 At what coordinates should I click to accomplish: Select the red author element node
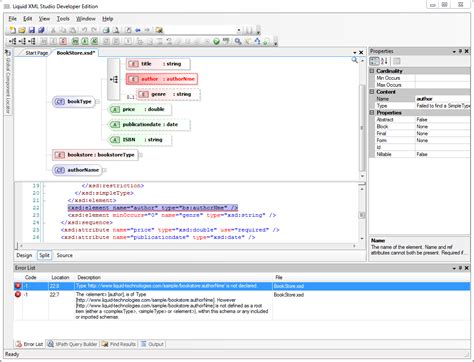[162, 79]
